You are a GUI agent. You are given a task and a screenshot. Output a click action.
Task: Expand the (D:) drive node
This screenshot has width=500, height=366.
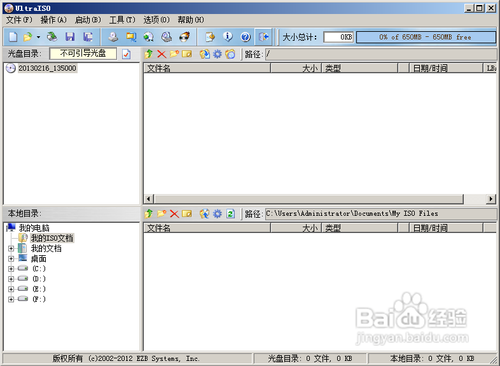click(x=11, y=279)
